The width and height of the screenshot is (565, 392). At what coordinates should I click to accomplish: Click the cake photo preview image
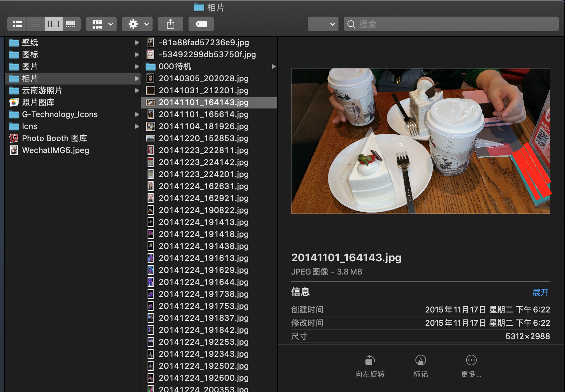(421, 141)
